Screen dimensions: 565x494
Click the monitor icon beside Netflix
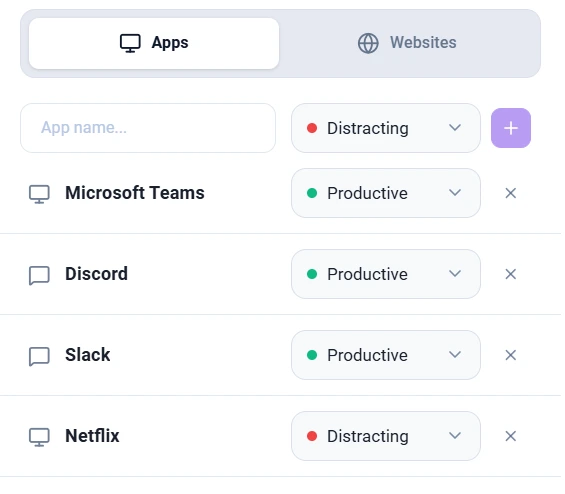point(39,437)
